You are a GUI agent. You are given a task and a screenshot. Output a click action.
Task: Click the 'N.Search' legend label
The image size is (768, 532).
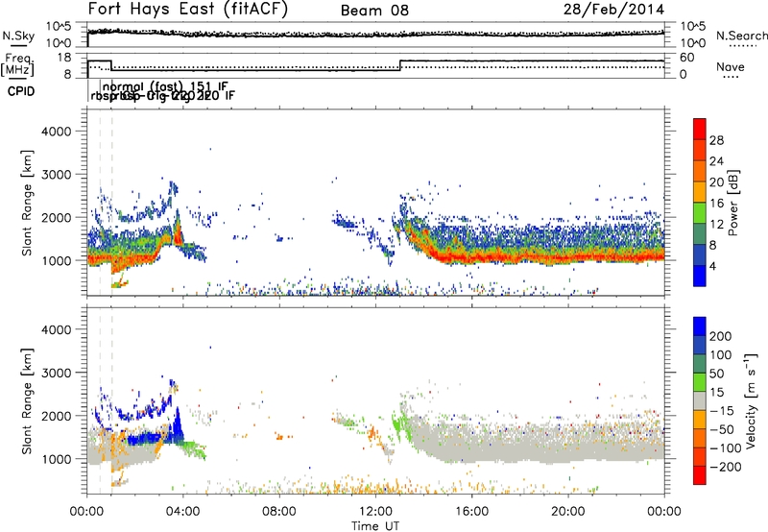point(741,36)
